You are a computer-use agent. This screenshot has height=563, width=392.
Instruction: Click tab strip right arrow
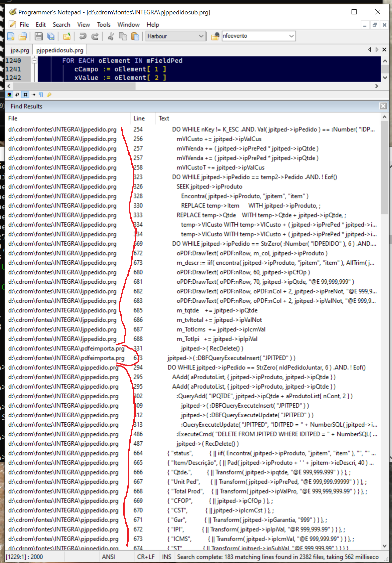(x=377, y=49)
